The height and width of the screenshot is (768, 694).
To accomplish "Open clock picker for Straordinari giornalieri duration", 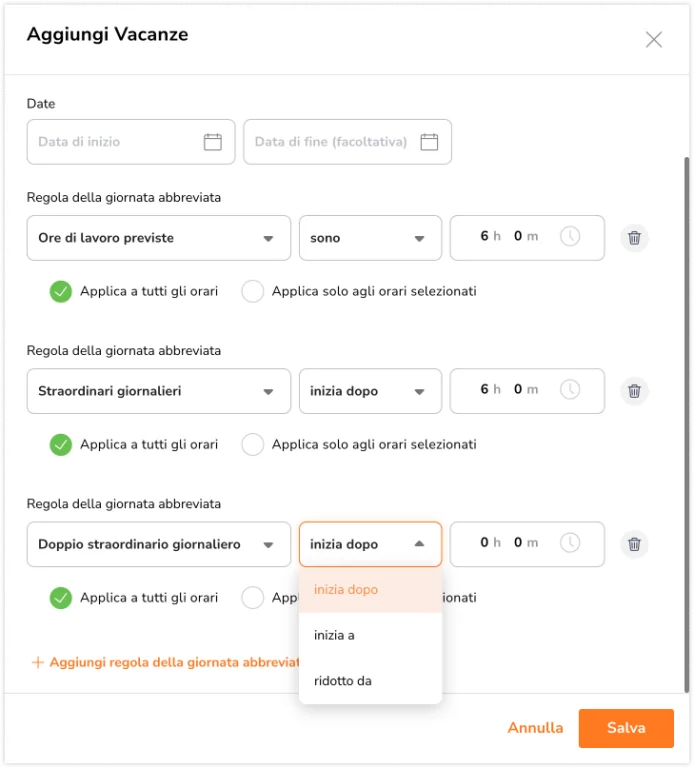I will (570, 390).
